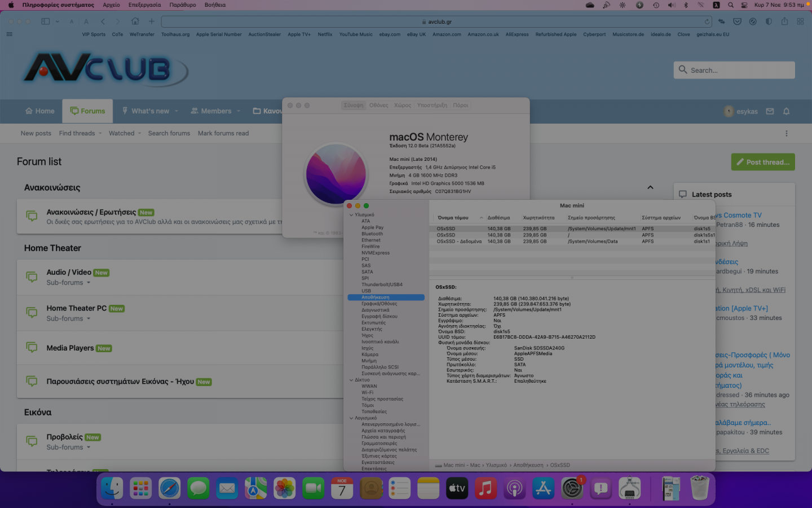This screenshot has width=812, height=508.
Task: Open the Αρχείο menu
Action: [x=111, y=5]
